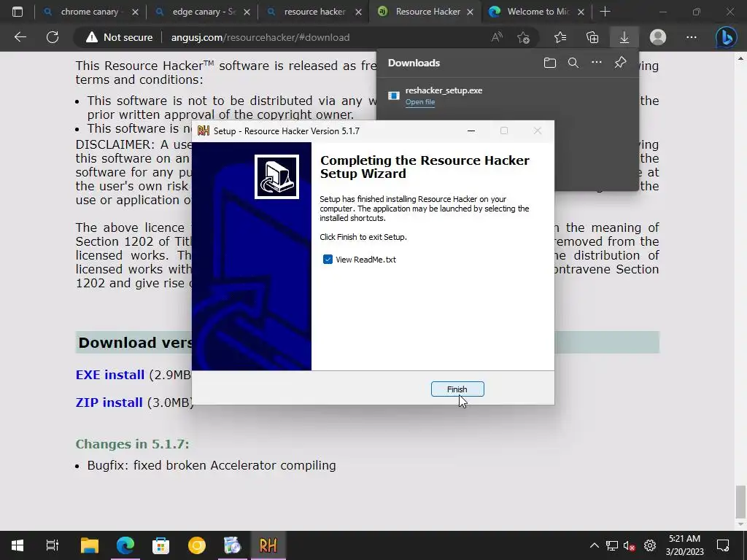Open more options in Downloads panel

[597, 63]
